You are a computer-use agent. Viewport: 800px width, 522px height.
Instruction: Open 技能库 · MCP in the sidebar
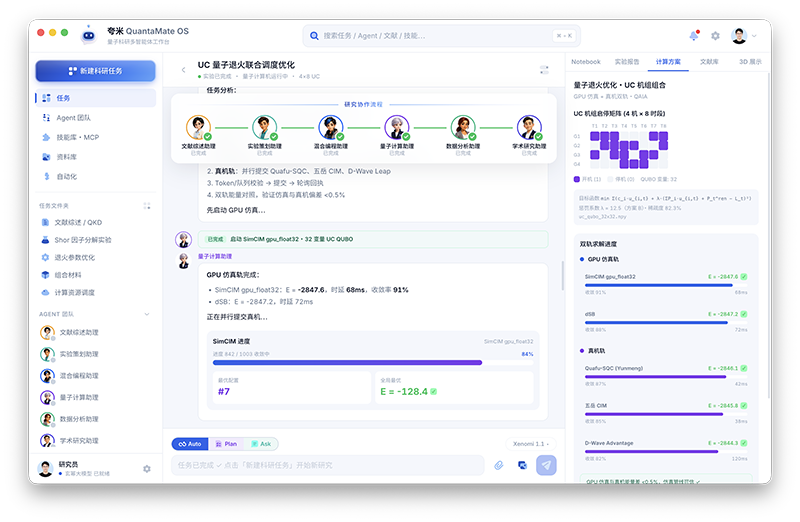click(x=95, y=137)
